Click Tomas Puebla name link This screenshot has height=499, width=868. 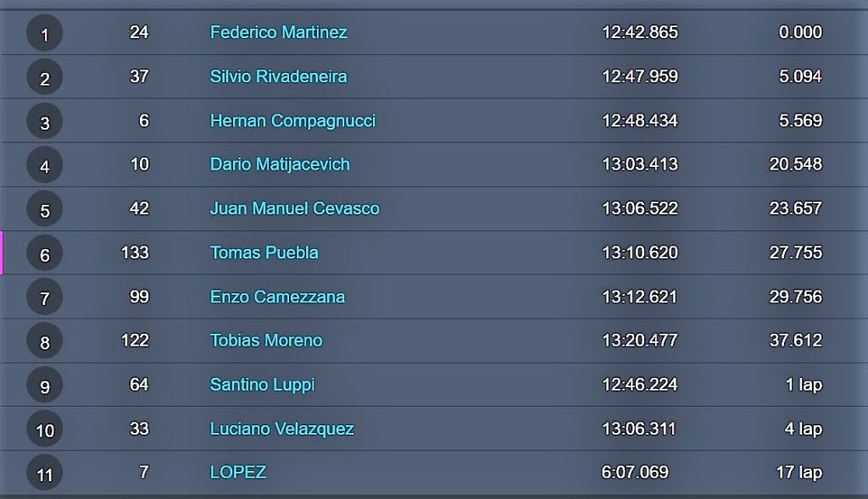click(x=264, y=252)
